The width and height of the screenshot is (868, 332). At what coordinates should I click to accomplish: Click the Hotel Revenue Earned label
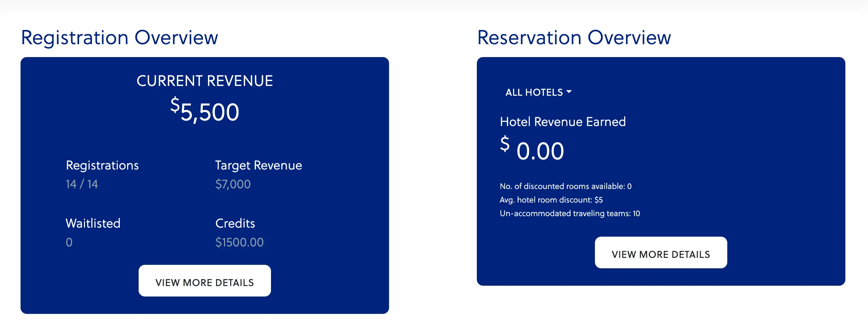(563, 122)
